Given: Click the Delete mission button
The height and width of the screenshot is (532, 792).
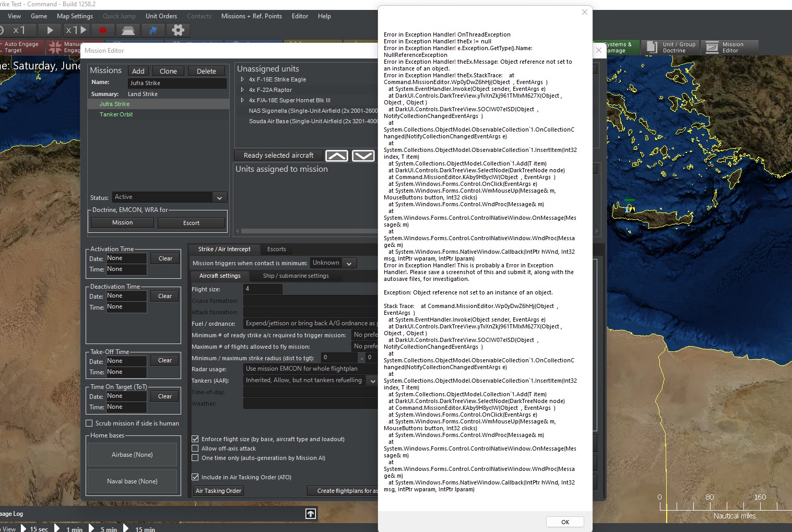Looking at the screenshot, I should click(x=206, y=71).
